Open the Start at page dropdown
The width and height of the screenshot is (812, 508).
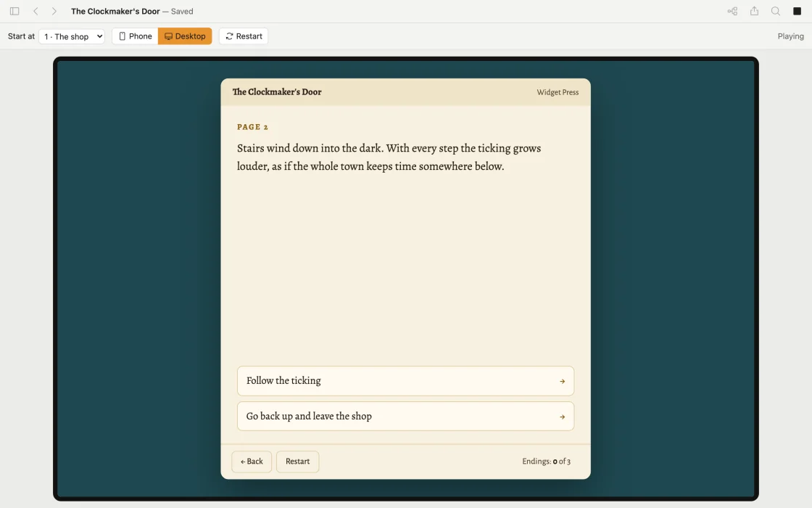(x=72, y=36)
